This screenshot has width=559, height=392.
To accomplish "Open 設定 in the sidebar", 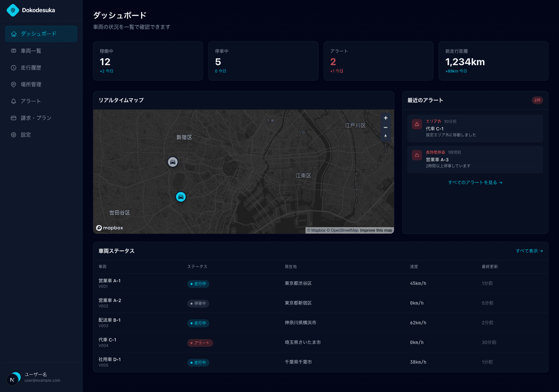I will (x=41, y=135).
